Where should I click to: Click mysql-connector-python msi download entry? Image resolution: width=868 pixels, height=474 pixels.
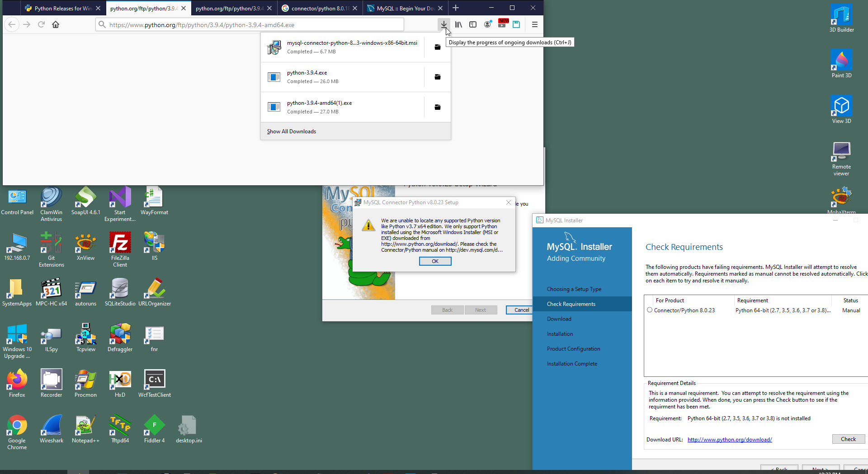coord(342,47)
